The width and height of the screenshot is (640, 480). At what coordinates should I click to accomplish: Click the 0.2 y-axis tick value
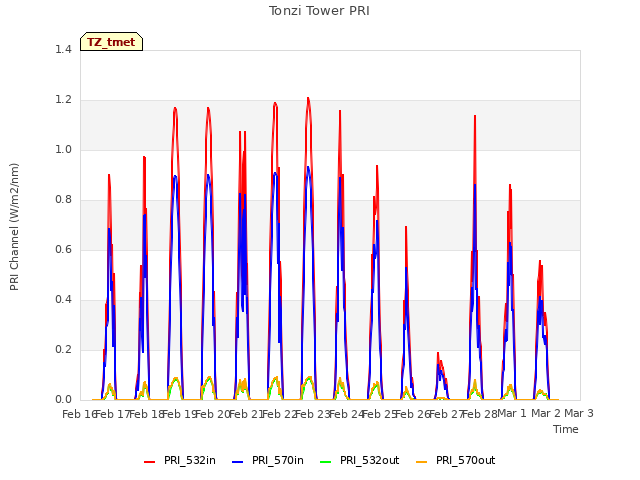pyautogui.click(x=63, y=349)
